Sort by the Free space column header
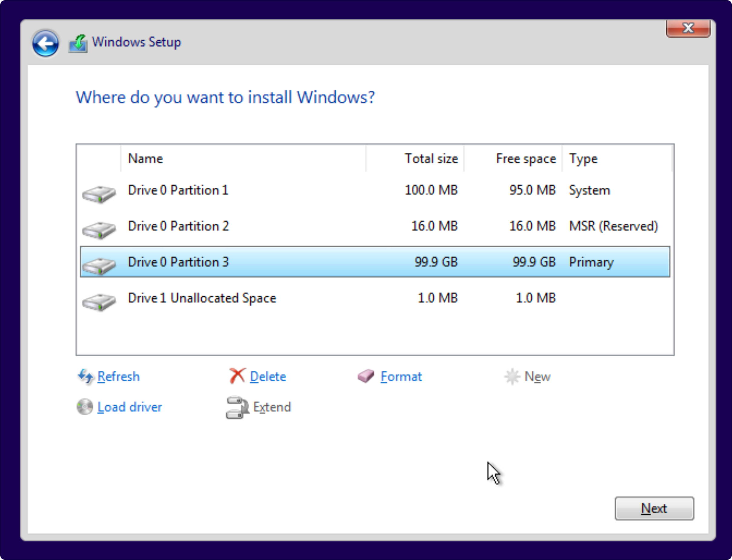Image resolution: width=732 pixels, height=560 pixels. (513, 159)
